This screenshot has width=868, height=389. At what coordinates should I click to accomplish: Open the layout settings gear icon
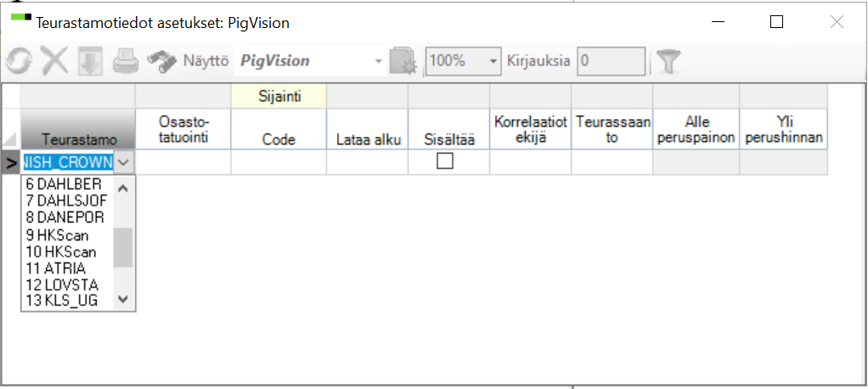tap(403, 61)
